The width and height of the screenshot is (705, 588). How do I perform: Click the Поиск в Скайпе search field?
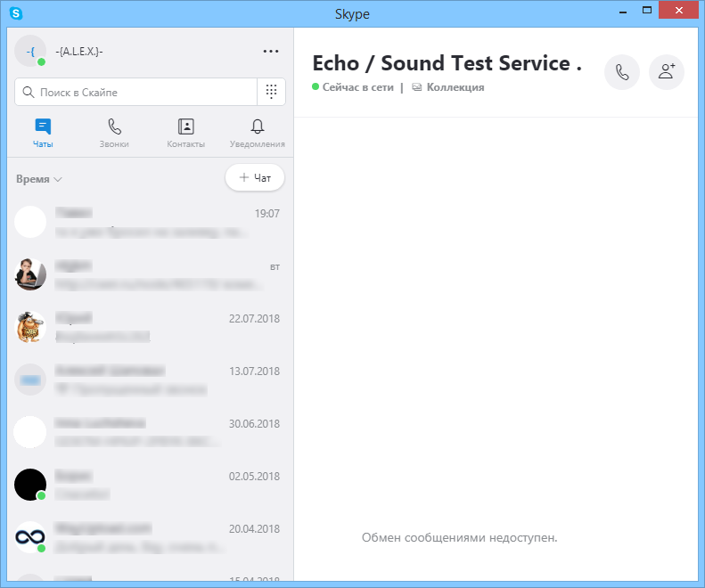(135, 92)
